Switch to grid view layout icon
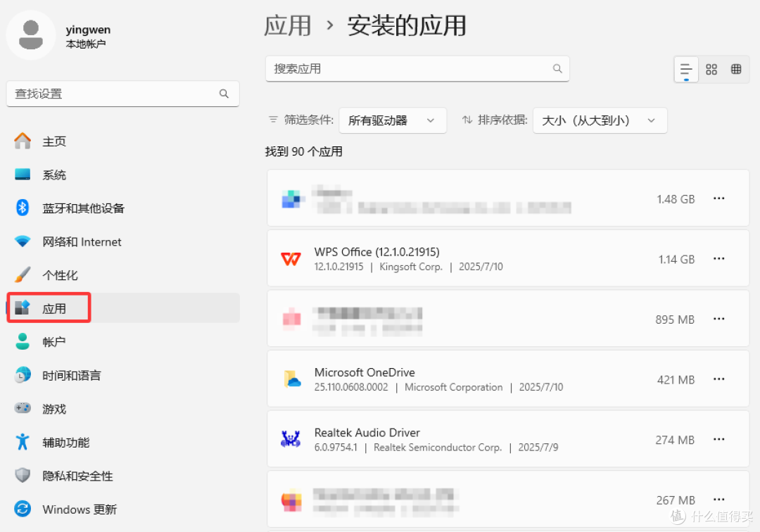This screenshot has width=760, height=532. point(711,69)
